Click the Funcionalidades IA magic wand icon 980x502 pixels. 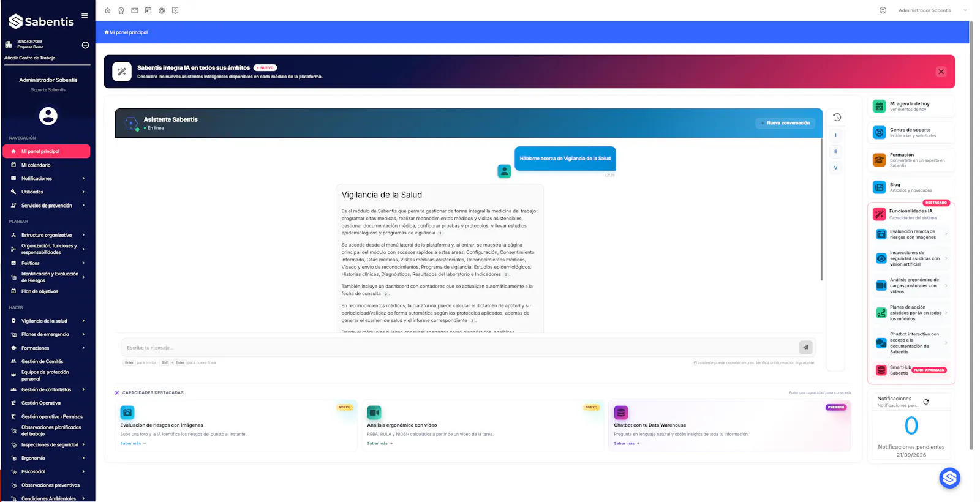(879, 214)
